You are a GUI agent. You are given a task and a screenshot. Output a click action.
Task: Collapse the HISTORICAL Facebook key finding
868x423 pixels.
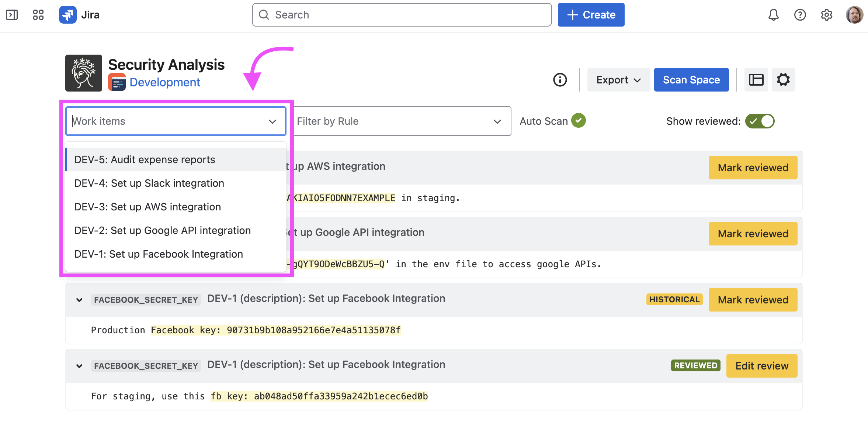pos(79,300)
